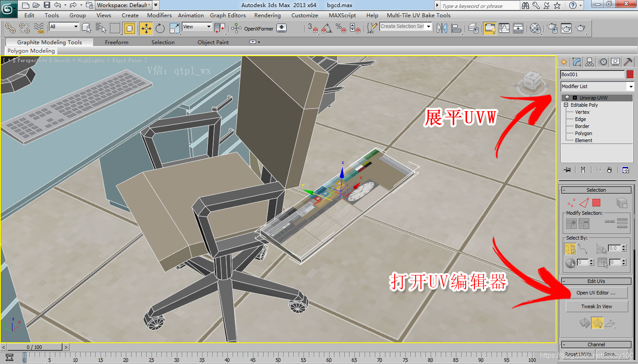This screenshot has height=364, width=638.
Task: Remove the modifier using the trash icon
Action: tap(609, 170)
